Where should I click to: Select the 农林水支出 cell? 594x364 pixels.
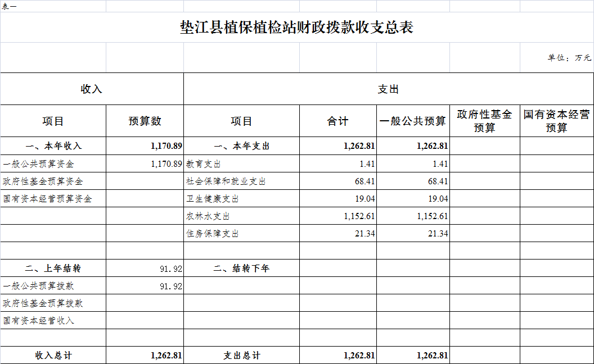coord(208,216)
